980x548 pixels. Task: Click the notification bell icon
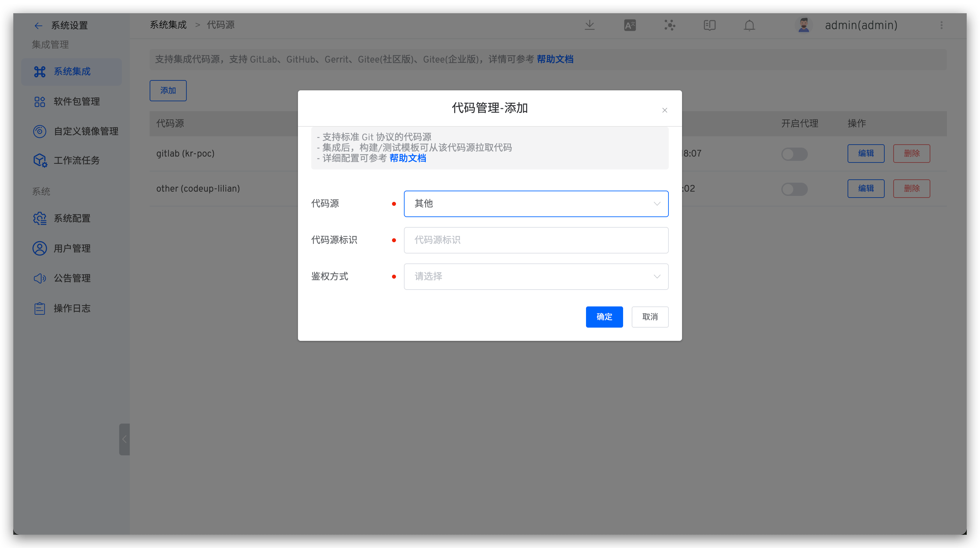(x=749, y=25)
